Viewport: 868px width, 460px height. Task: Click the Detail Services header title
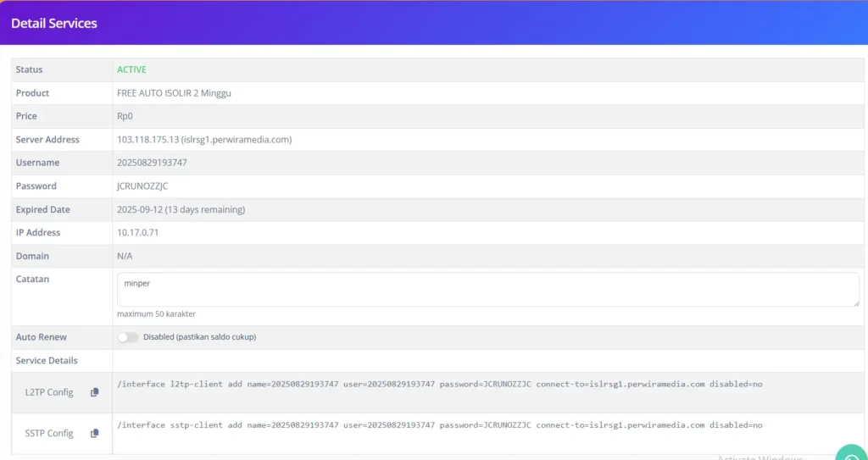(54, 23)
